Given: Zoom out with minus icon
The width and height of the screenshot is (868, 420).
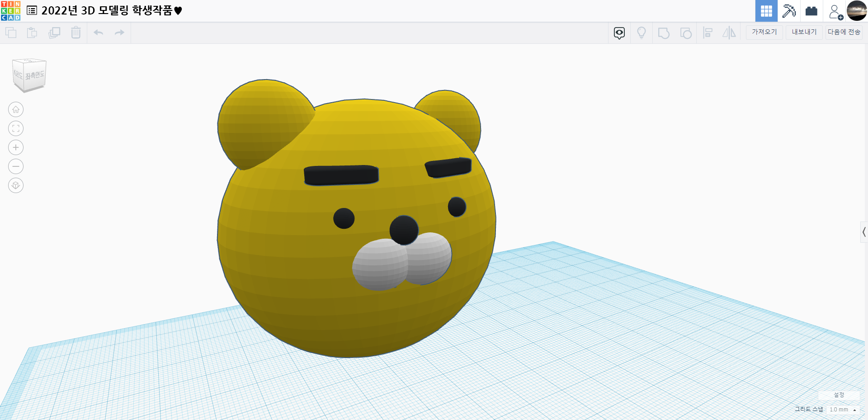Looking at the screenshot, I should 16,166.
